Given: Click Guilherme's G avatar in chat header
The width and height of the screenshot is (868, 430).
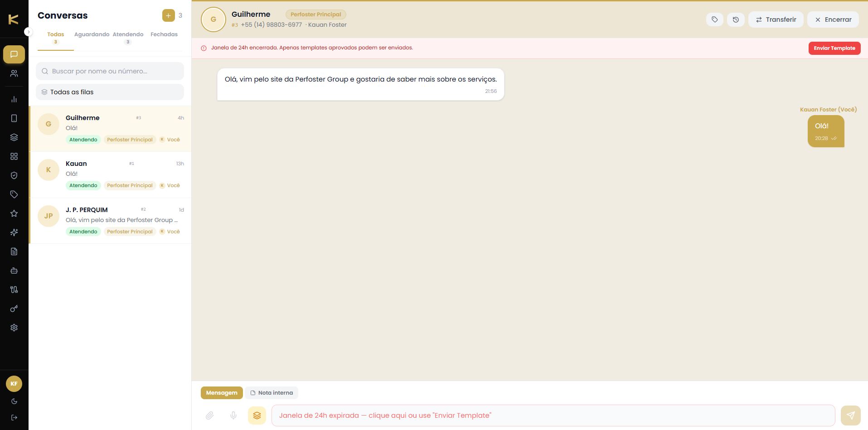Looking at the screenshot, I should point(213,19).
